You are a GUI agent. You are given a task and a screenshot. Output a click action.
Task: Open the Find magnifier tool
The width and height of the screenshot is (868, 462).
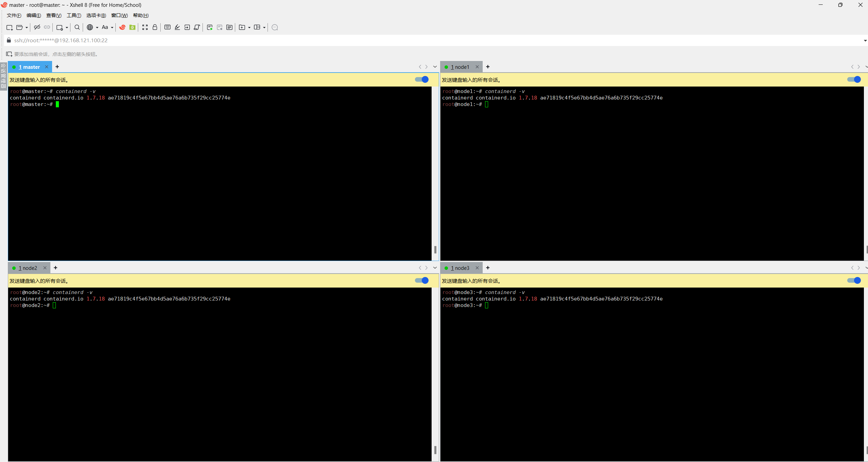pos(77,27)
